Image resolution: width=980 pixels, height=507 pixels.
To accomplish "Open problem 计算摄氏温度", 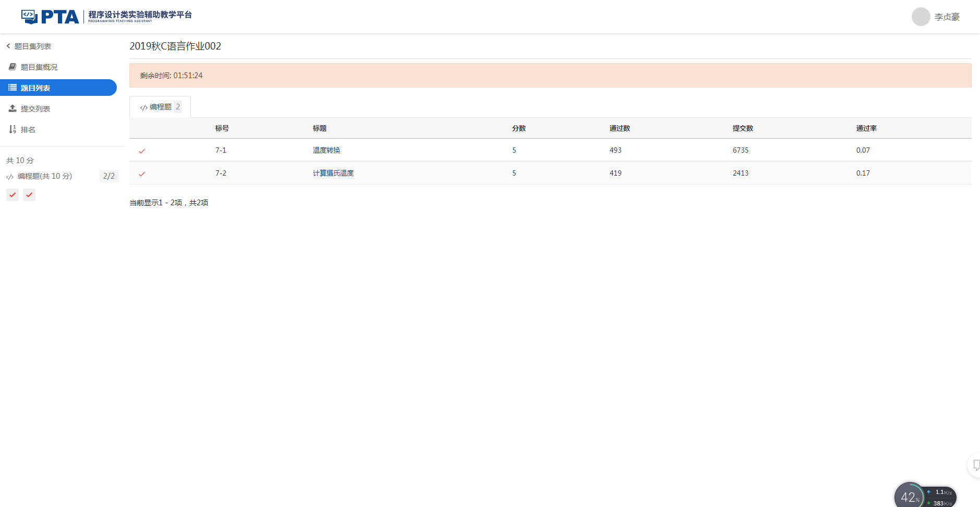I will [x=333, y=173].
